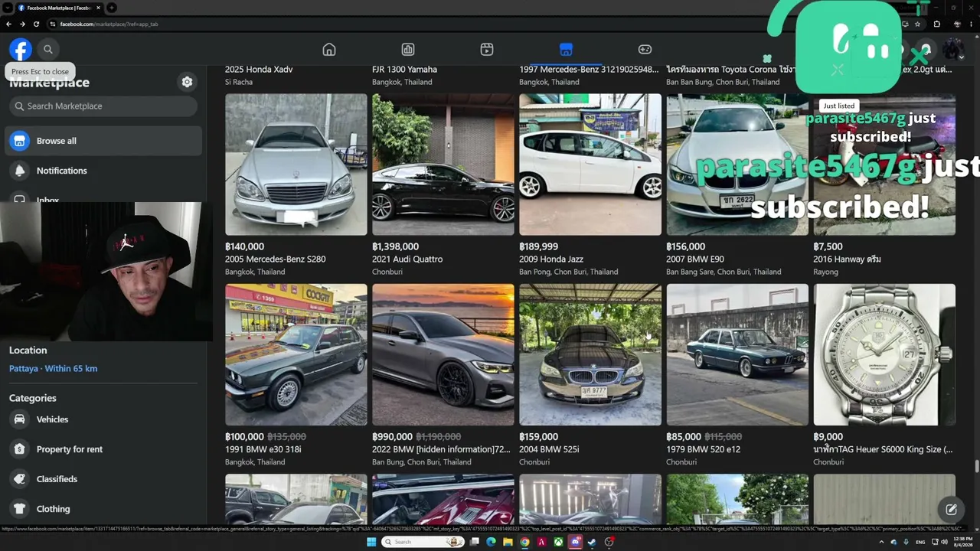Screen dimensions: 980x551
Task: Open silver Mercedes-Benz S280 photo
Action: pyautogui.click(x=296, y=165)
